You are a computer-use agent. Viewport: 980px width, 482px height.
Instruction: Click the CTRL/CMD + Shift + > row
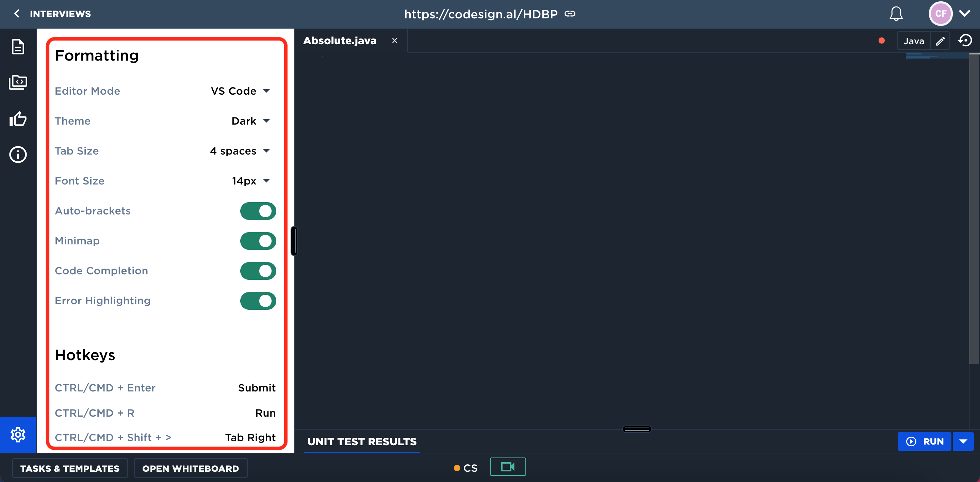pyautogui.click(x=165, y=437)
